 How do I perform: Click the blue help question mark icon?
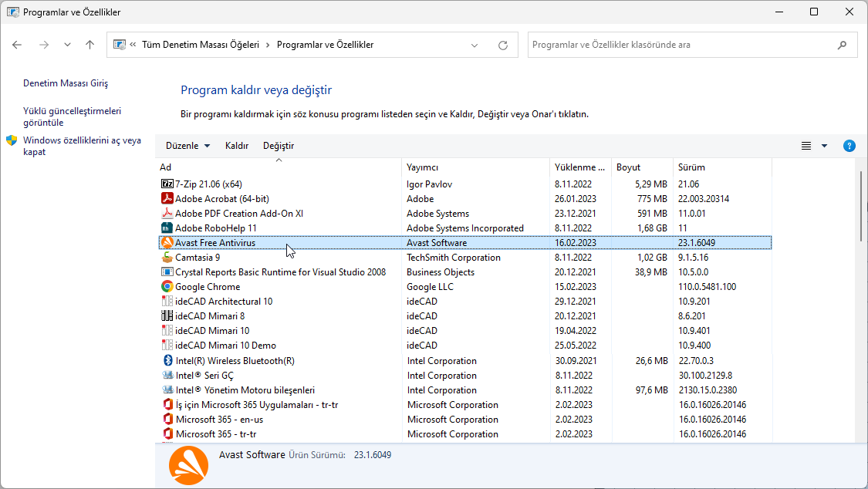coord(849,146)
